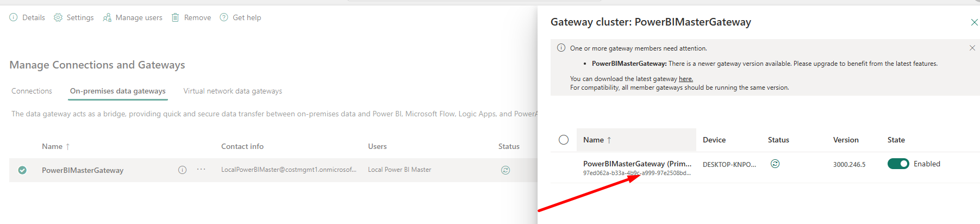Click the Status header in gateways list
The width and height of the screenshot is (980, 224).
coord(509,146)
